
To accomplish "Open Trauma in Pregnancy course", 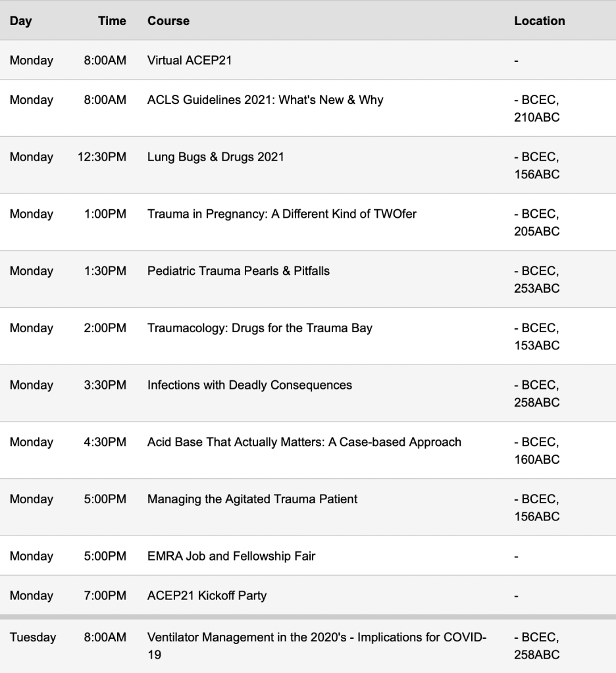I will tap(282, 214).
